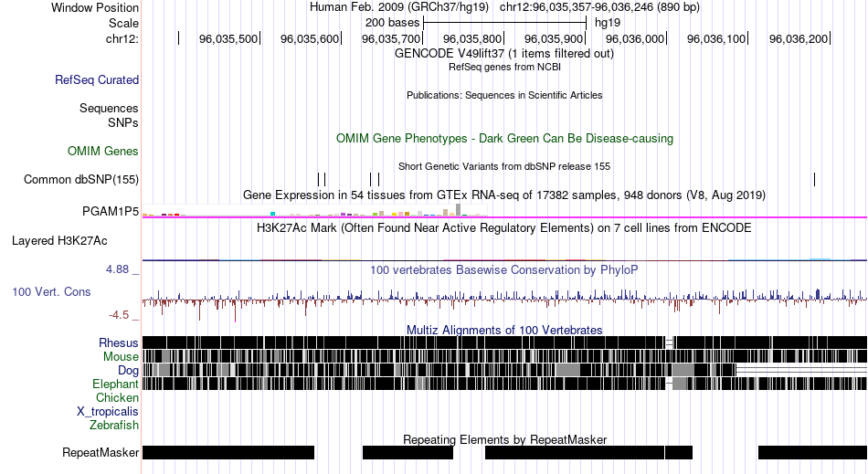Click the RefSeq genes from NCBI title

tap(504, 67)
